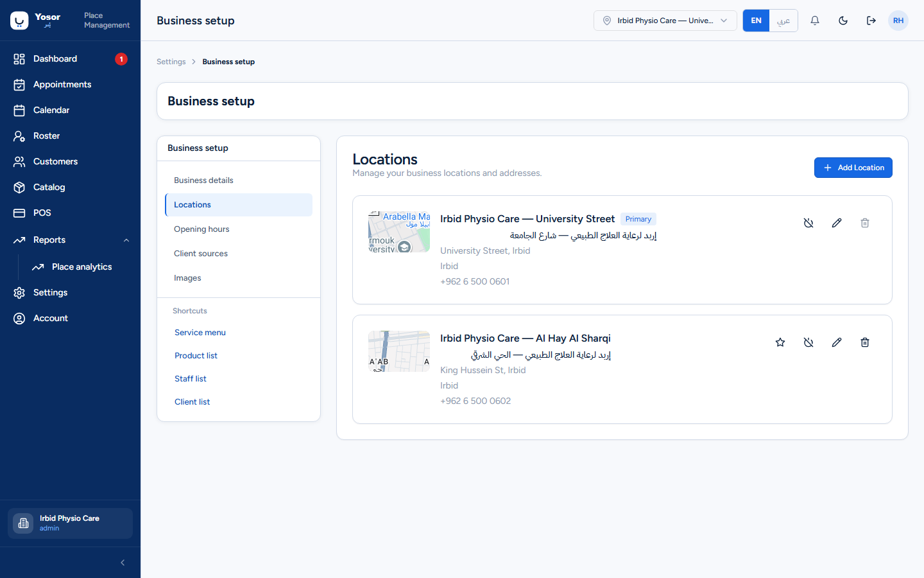Delete the Al Hay Al Sharqi location
This screenshot has width=924, height=578.
pos(865,342)
